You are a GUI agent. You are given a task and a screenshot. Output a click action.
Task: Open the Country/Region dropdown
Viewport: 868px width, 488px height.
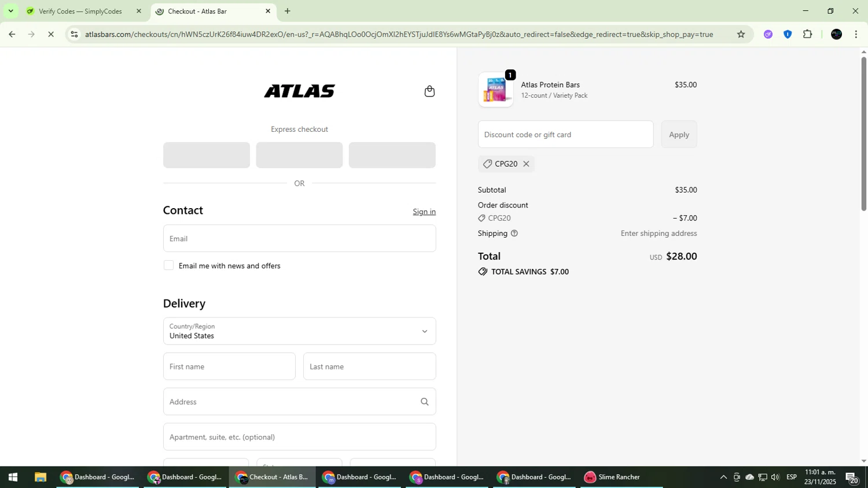pos(299,331)
